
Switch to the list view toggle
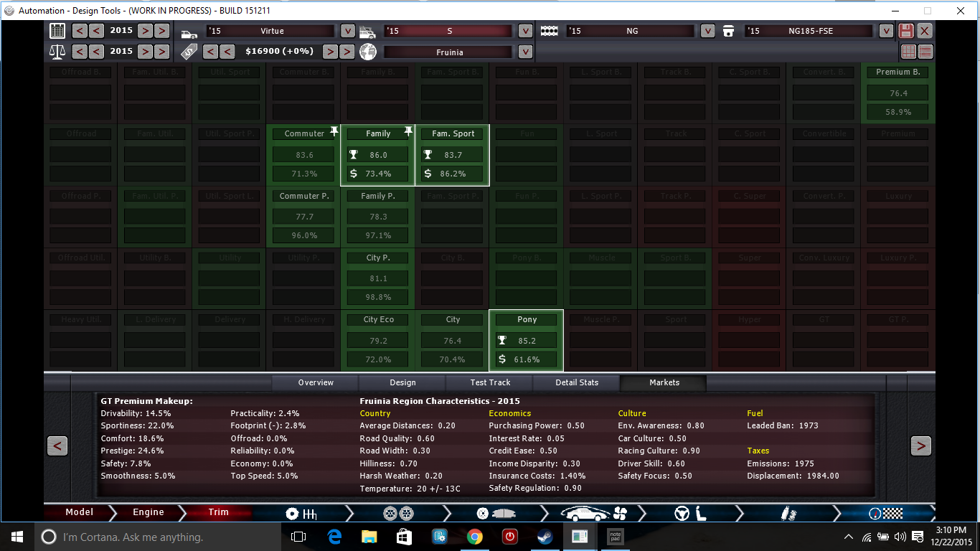click(925, 52)
